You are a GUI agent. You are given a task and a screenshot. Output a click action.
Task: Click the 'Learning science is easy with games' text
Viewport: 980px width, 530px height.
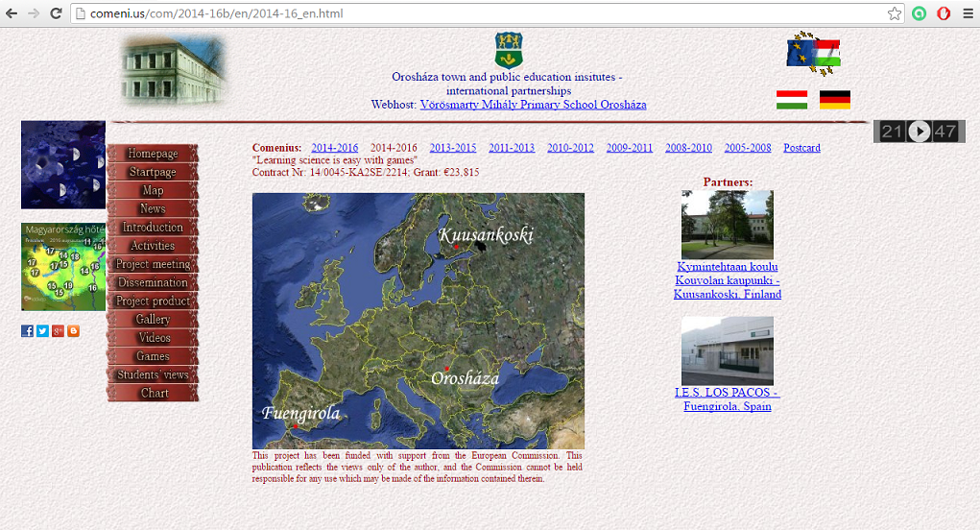[x=334, y=160]
